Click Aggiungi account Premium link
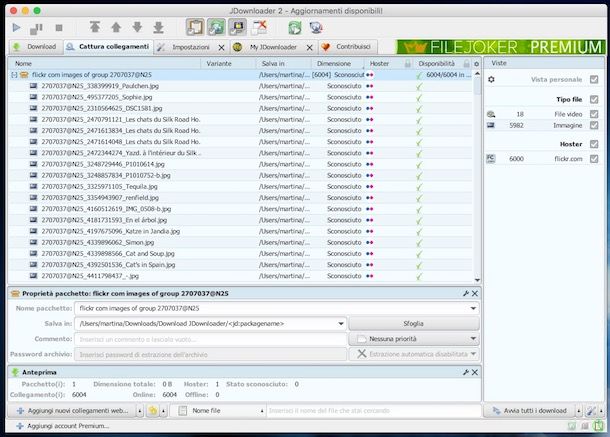This screenshot has width=610, height=437. point(62,426)
